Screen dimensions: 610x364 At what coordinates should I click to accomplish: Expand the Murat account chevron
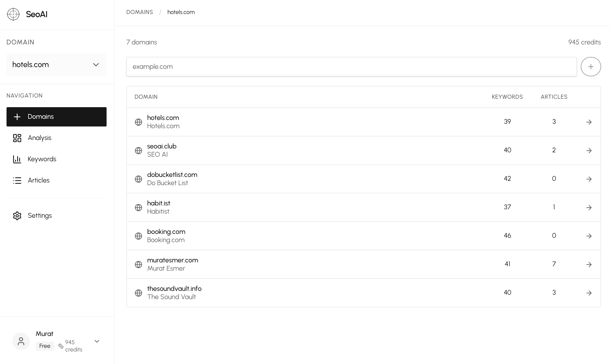pos(97,341)
